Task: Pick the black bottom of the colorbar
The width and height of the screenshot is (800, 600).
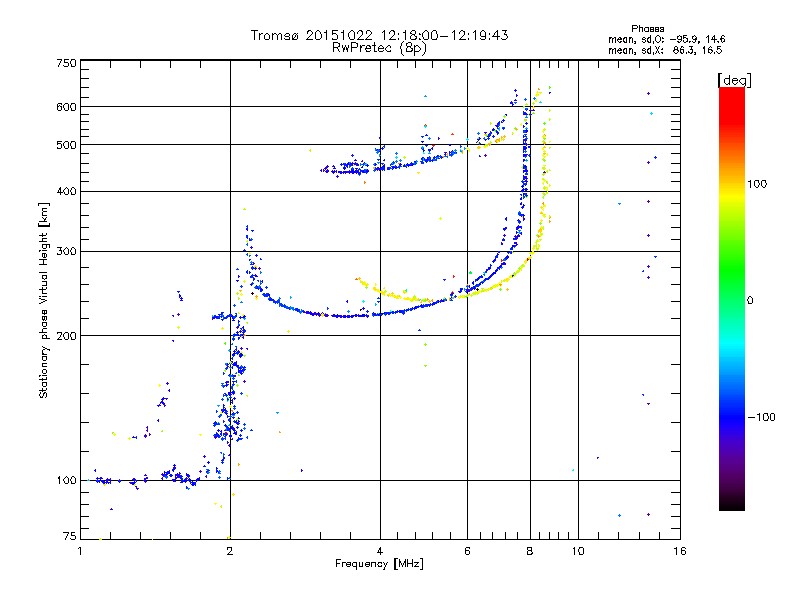Action: point(732,505)
